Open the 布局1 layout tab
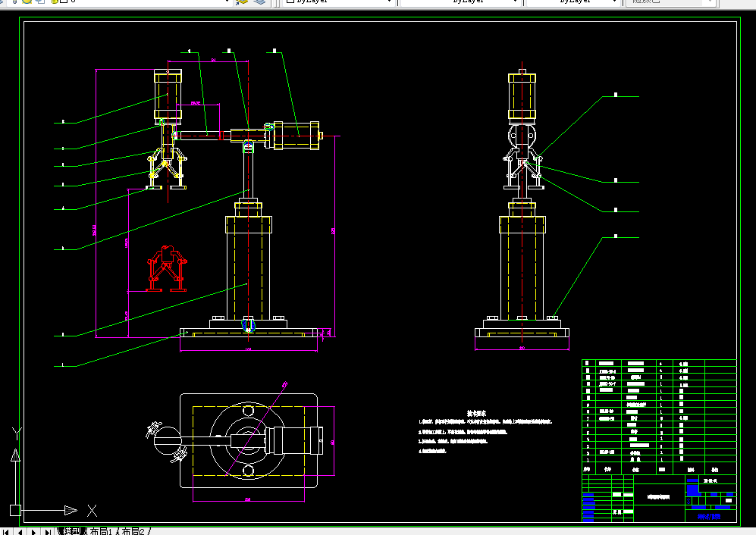 click(x=101, y=531)
